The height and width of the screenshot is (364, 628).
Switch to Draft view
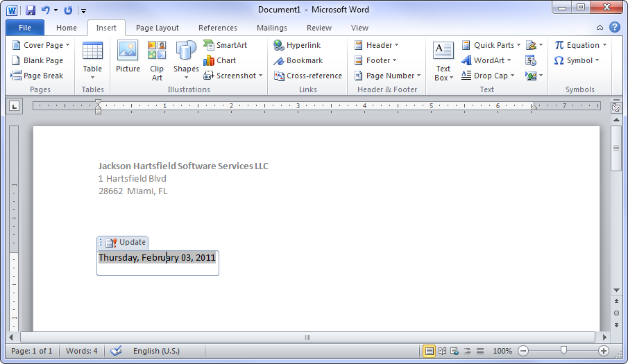pyautogui.click(x=480, y=352)
